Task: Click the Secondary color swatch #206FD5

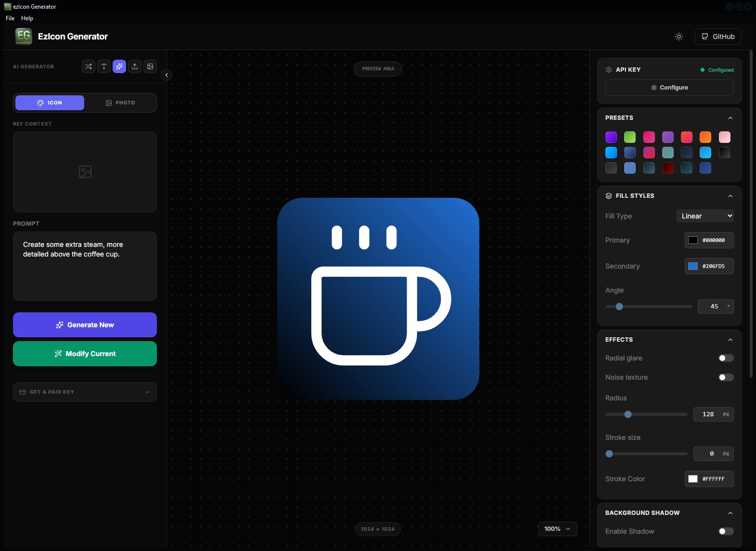Action: click(x=693, y=266)
